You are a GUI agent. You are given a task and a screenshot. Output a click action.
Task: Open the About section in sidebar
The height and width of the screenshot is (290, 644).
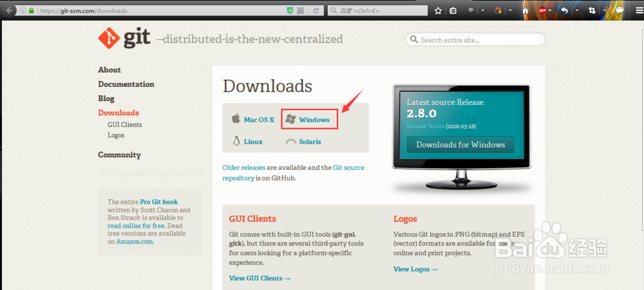tap(109, 70)
